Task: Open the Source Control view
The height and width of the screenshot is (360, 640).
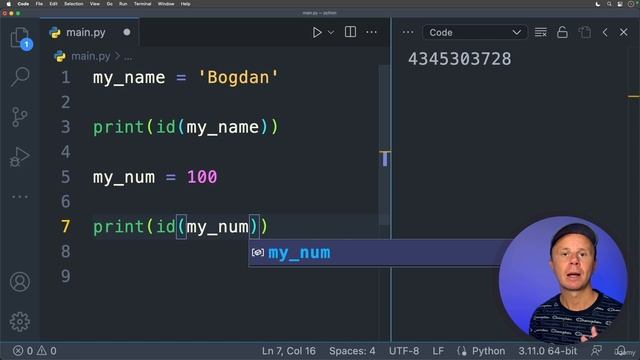Action: pos(19,117)
